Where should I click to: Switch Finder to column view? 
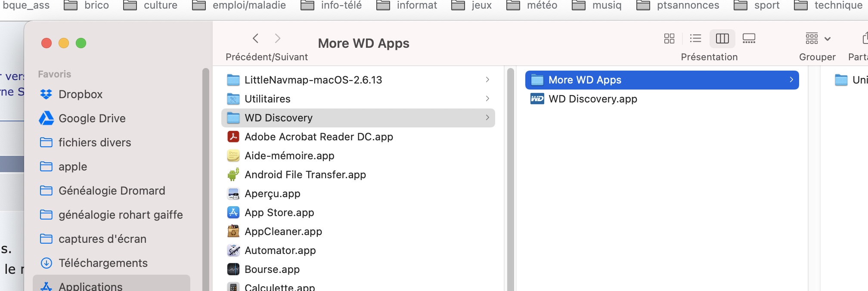(722, 38)
